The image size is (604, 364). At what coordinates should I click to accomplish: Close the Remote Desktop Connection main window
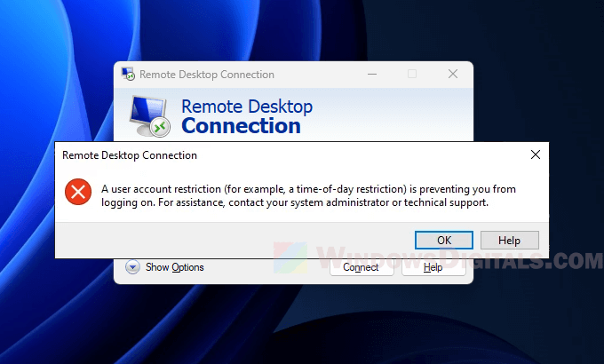click(x=453, y=74)
